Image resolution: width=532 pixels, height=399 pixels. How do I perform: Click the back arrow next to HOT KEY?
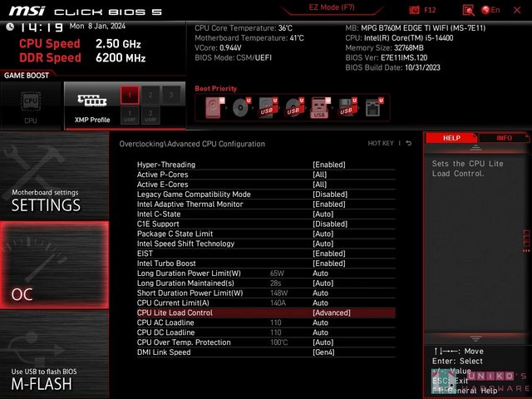[x=408, y=144]
